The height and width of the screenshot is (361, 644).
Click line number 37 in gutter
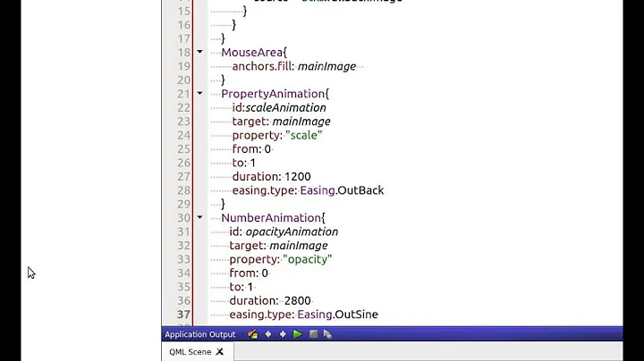pos(184,315)
